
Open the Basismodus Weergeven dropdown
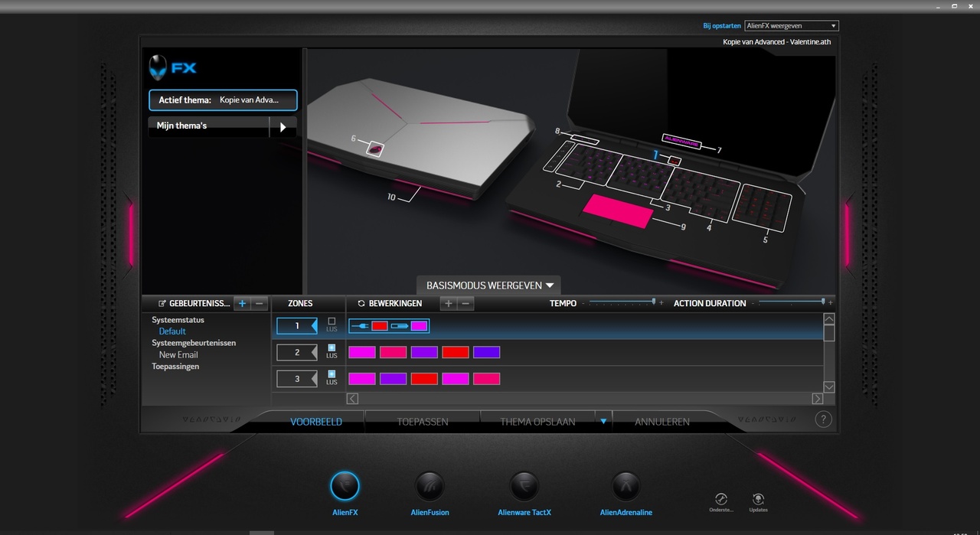pos(488,285)
